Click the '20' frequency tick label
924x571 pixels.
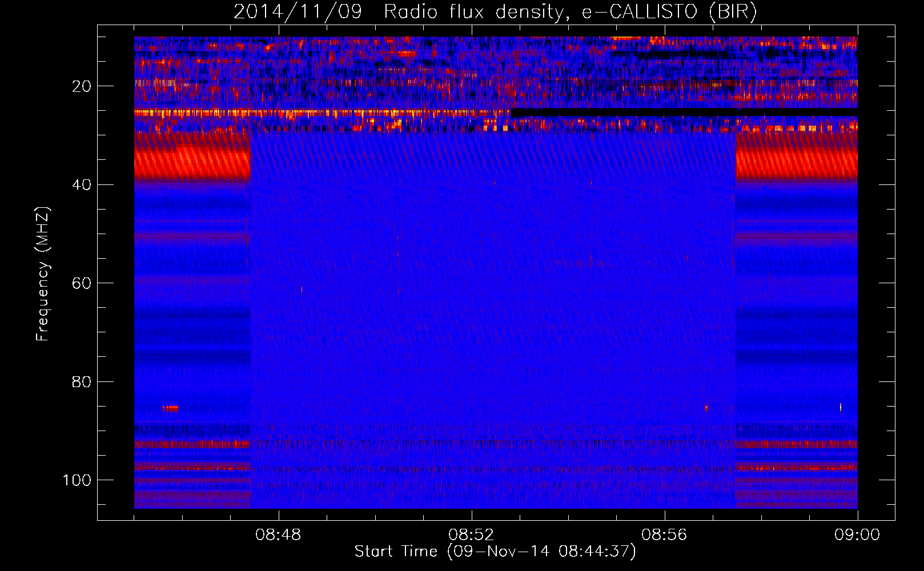coord(82,86)
